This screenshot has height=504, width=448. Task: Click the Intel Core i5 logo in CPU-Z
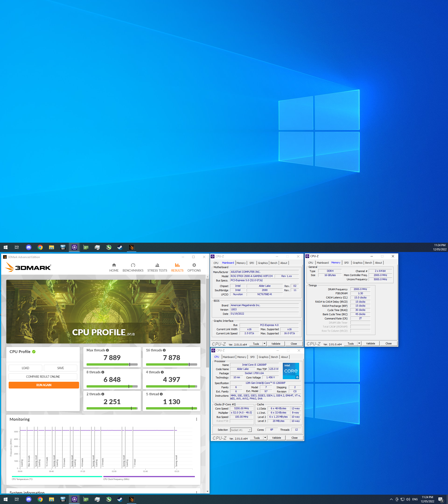click(x=291, y=371)
